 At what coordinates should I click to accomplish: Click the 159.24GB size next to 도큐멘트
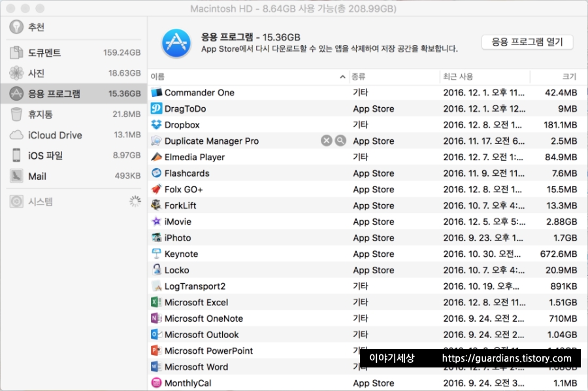pos(122,52)
